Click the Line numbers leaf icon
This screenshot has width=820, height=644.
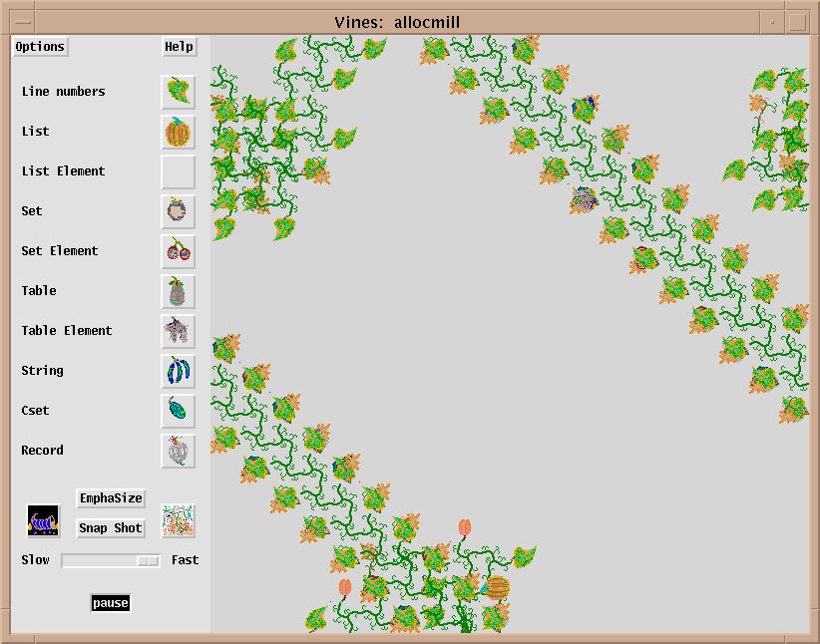179,92
